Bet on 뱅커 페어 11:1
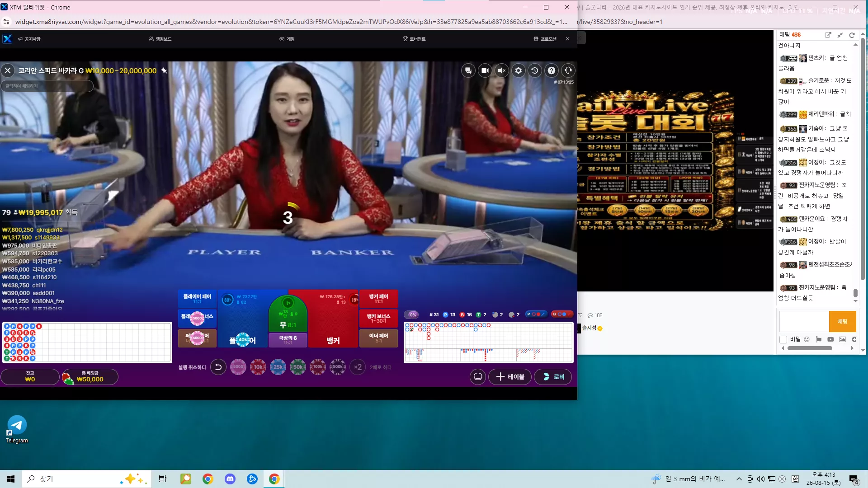The width and height of the screenshot is (868, 488). coord(378,299)
